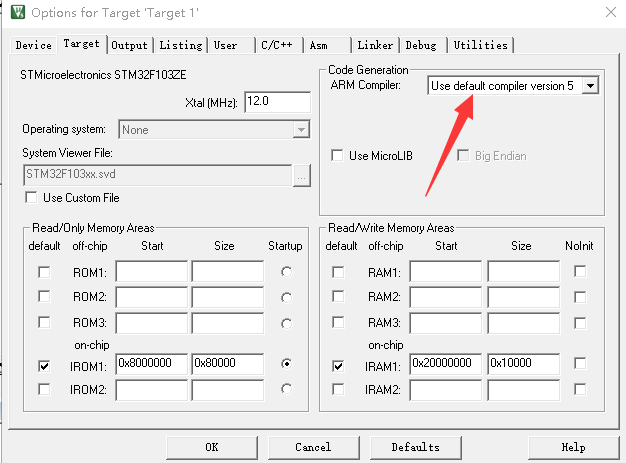Click the Xtal (MHz) input field

(x=277, y=102)
